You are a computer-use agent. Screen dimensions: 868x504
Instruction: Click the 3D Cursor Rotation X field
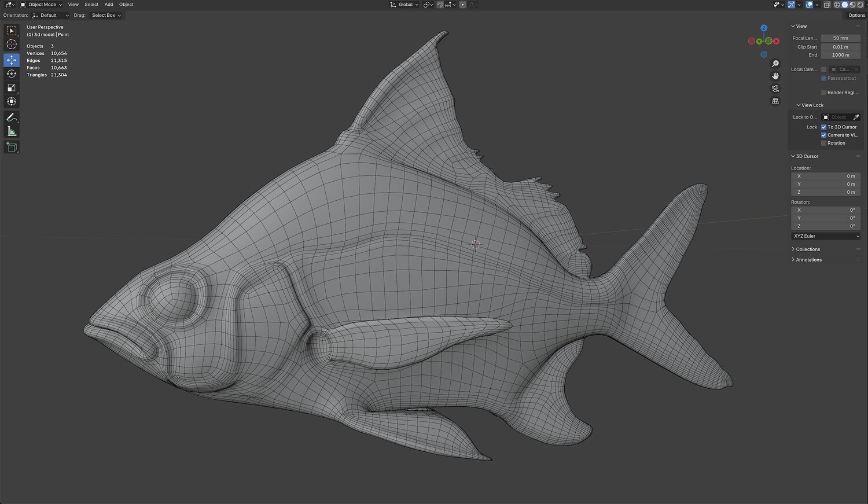pos(826,210)
